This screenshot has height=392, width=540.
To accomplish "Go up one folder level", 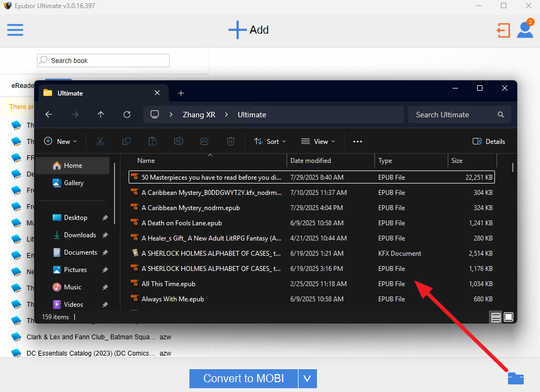I will tap(101, 115).
